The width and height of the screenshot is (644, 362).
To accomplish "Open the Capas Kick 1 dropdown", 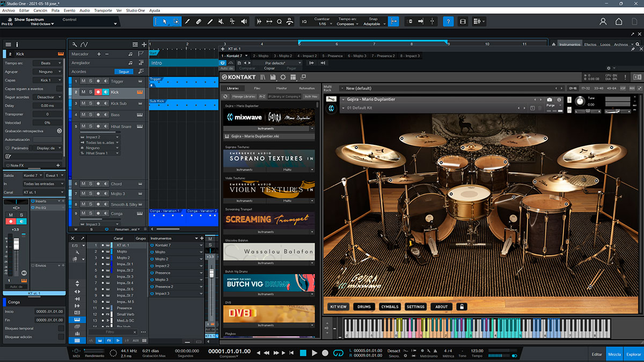I will (x=48, y=80).
